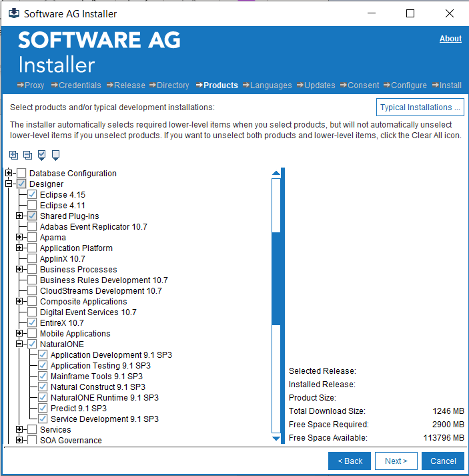Check the Eclipse 4.11 checkbox

click(32, 205)
